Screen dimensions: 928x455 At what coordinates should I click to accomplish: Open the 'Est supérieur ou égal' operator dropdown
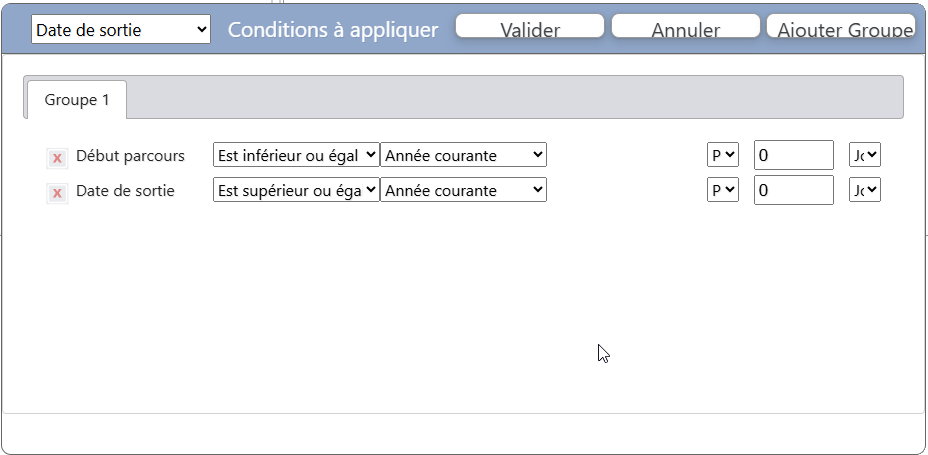(x=296, y=190)
